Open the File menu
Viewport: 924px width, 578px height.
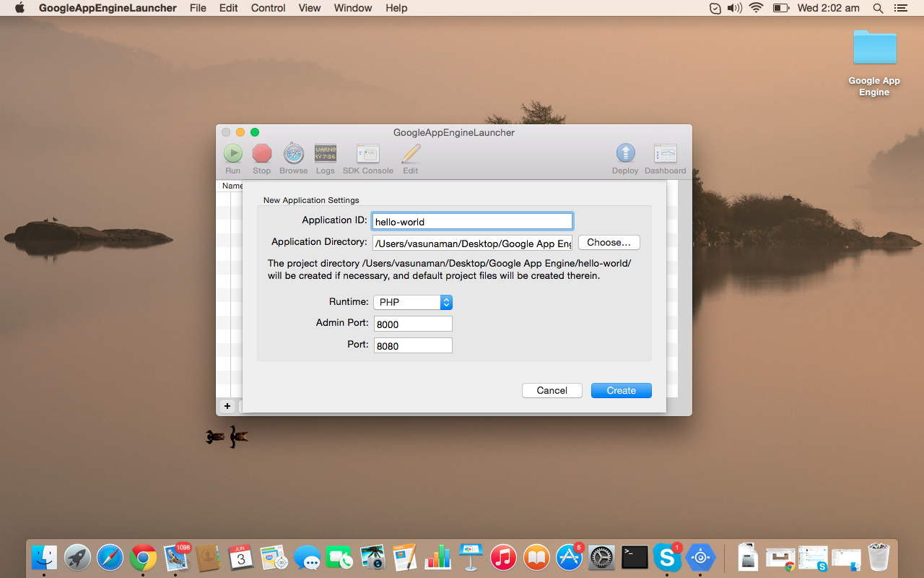click(198, 8)
